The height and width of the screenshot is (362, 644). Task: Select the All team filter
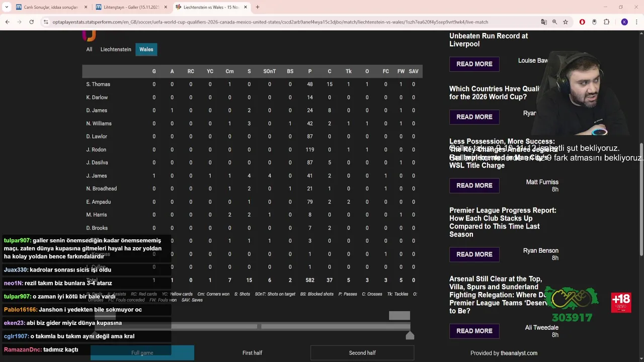tap(89, 49)
